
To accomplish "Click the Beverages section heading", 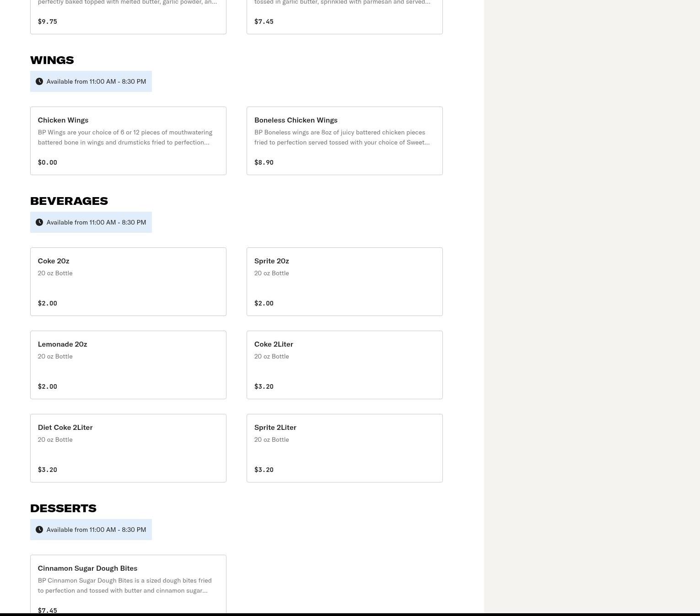I will pos(69,201).
